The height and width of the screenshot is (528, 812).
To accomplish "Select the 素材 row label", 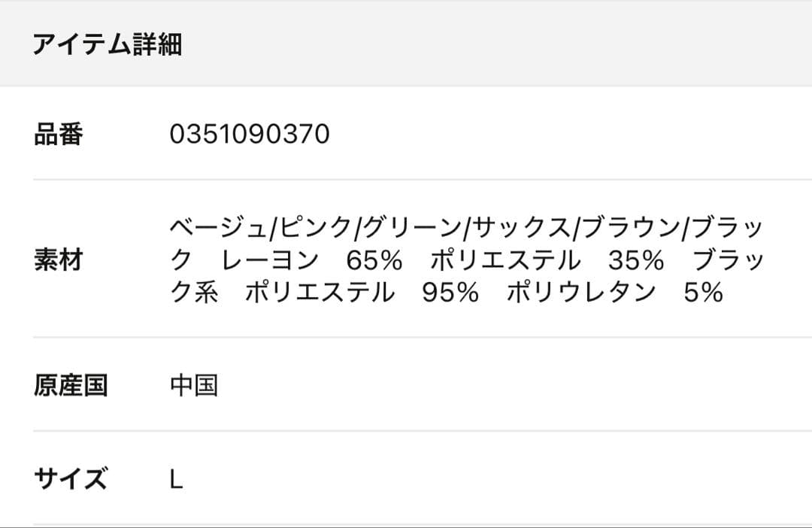I will (x=59, y=260).
